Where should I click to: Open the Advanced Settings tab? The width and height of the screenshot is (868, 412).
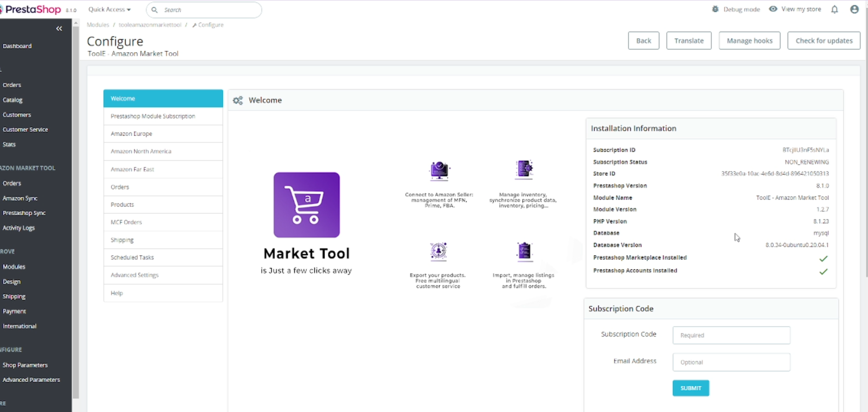pyautogui.click(x=163, y=275)
